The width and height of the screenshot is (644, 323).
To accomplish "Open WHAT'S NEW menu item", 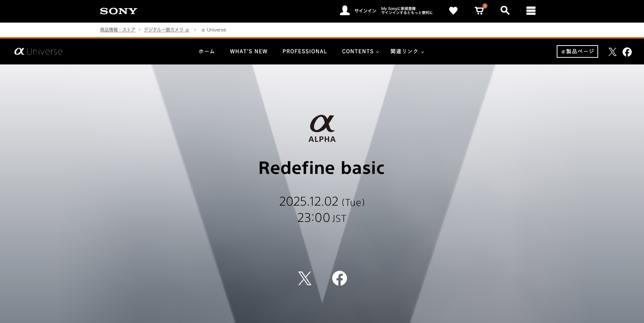I will (x=249, y=51).
